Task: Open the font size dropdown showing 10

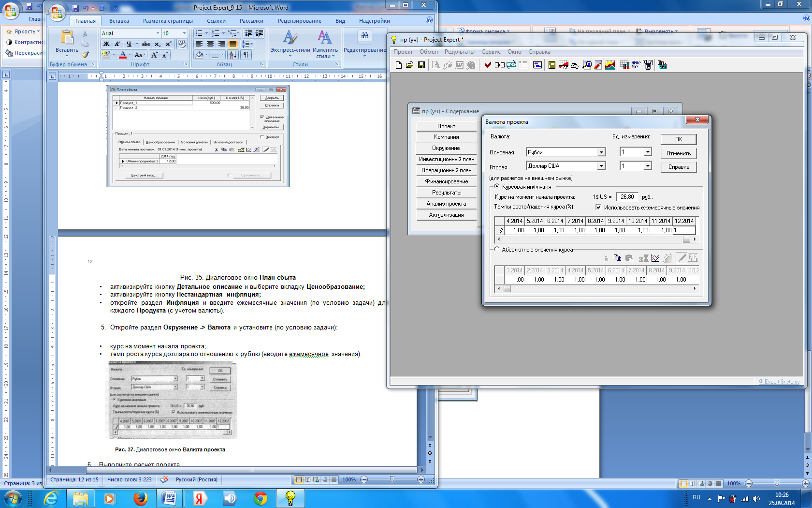Action: (184, 33)
